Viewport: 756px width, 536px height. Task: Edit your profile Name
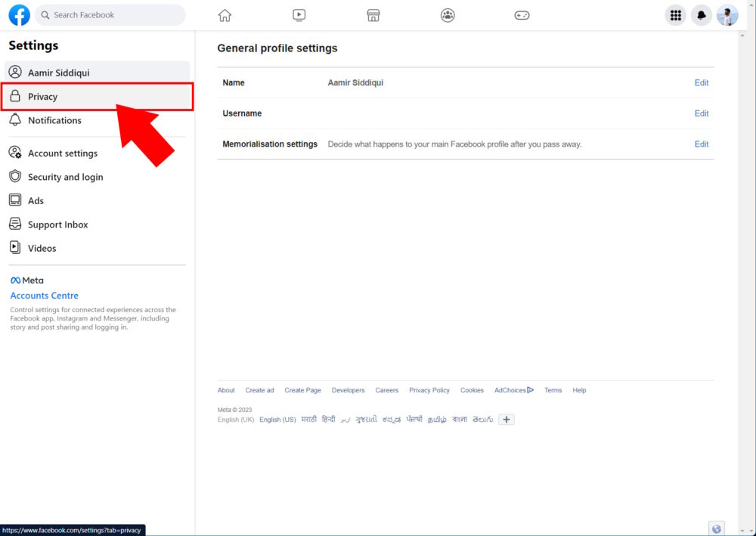pyautogui.click(x=702, y=82)
